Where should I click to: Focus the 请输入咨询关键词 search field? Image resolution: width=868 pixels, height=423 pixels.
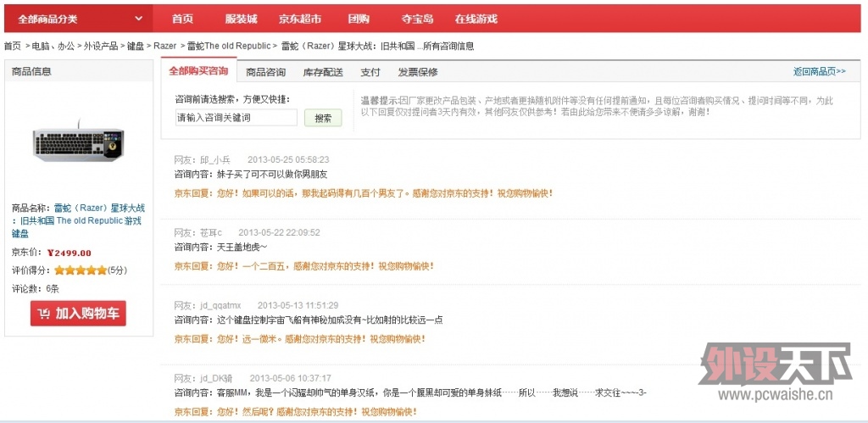[236, 117]
